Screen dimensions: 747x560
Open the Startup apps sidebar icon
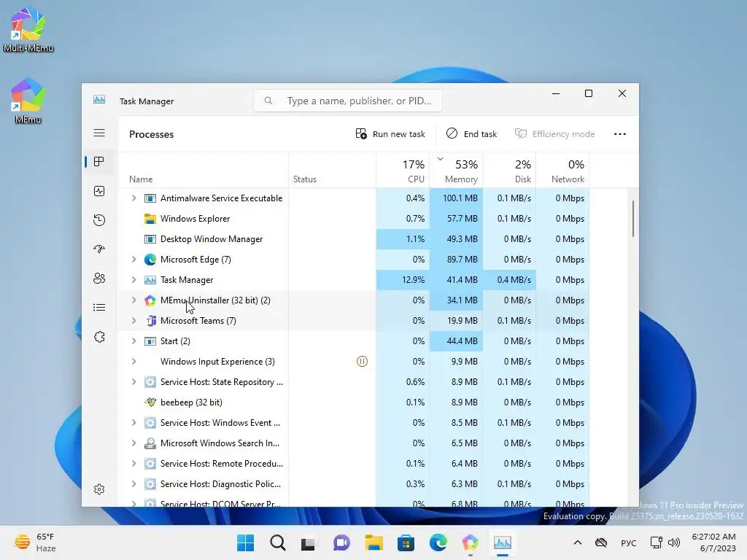point(99,249)
